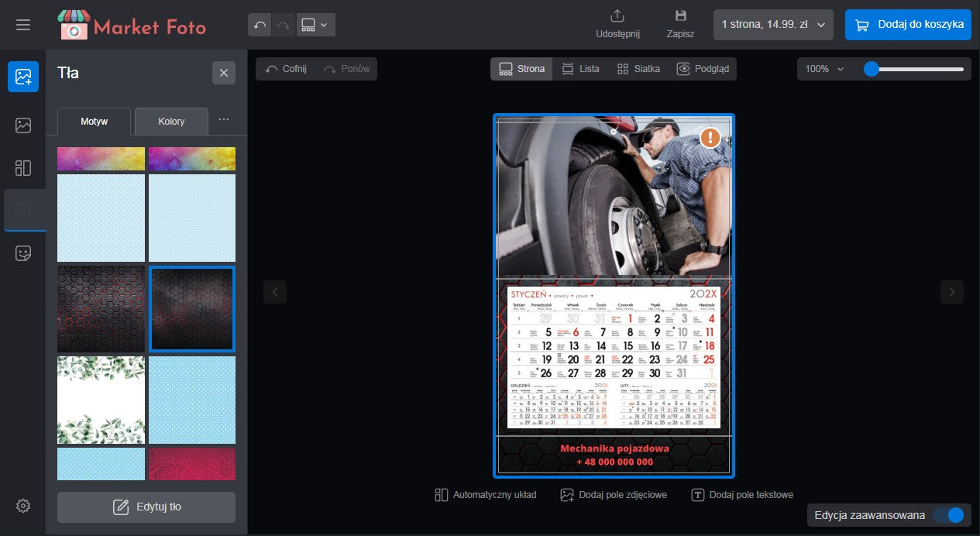Open the stickers sidebar icon
This screenshot has height=536, width=980.
coord(23,253)
